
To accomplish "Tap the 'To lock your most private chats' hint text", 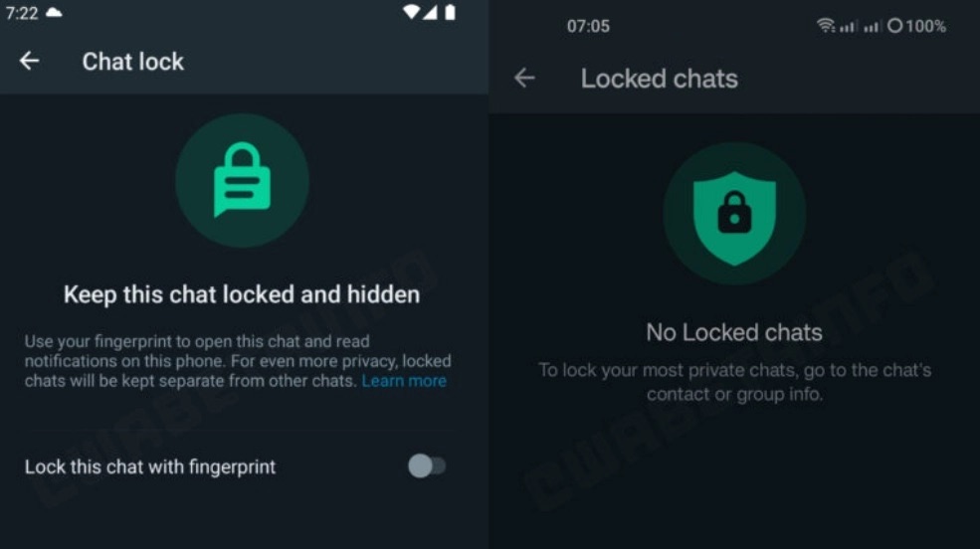I will coord(735,382).
